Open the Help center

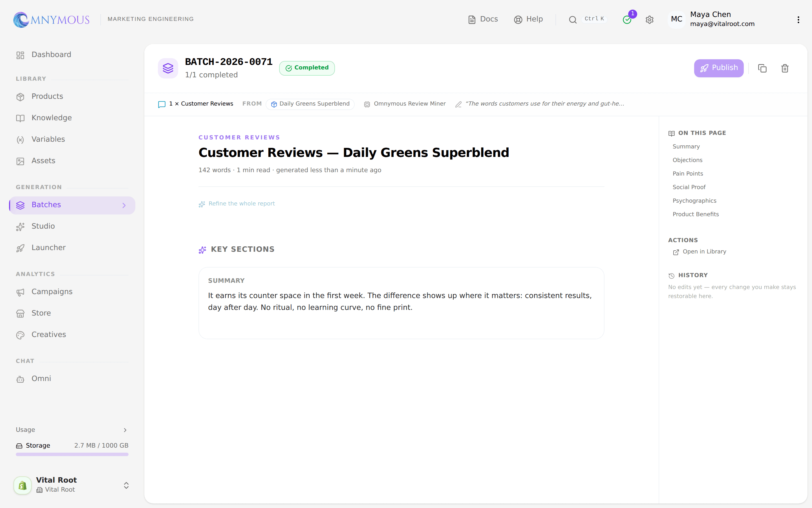tap(528, 19)
